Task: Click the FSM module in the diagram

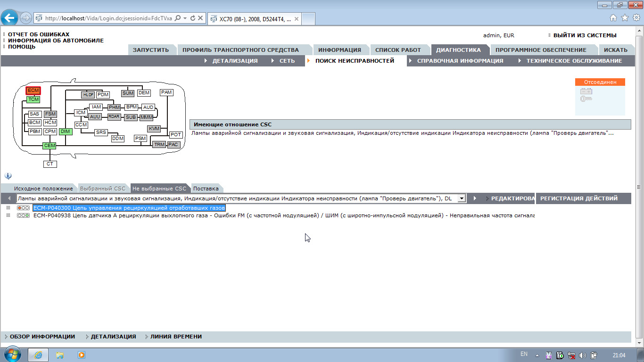Action: (50, 114)
